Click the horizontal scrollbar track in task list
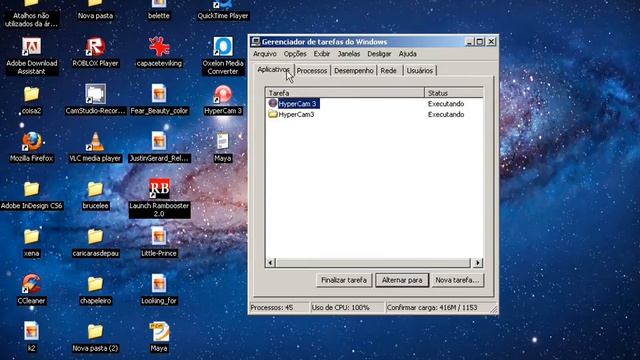Viewport: 640px width, 360px height. (374, 263)
